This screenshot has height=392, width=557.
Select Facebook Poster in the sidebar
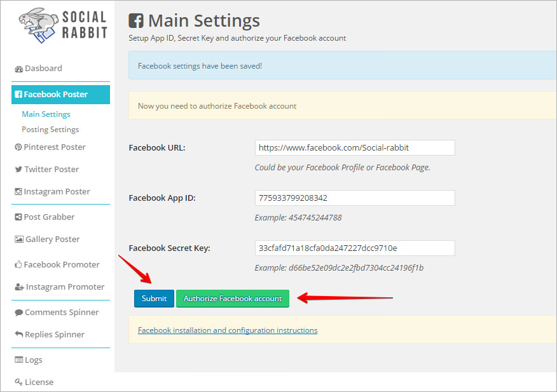coord(61,95)
